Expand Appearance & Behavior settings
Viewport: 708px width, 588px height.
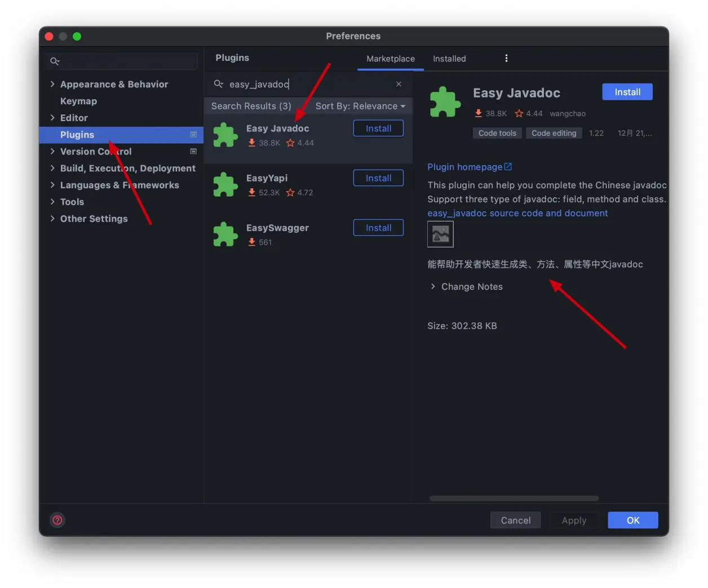pyautogui.click(x=52, y=84)
